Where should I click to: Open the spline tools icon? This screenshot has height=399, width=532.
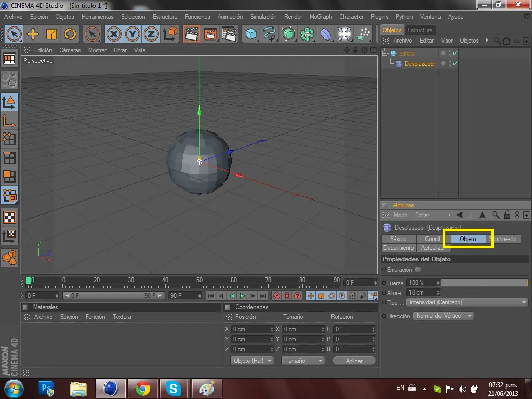click(270, 34)
